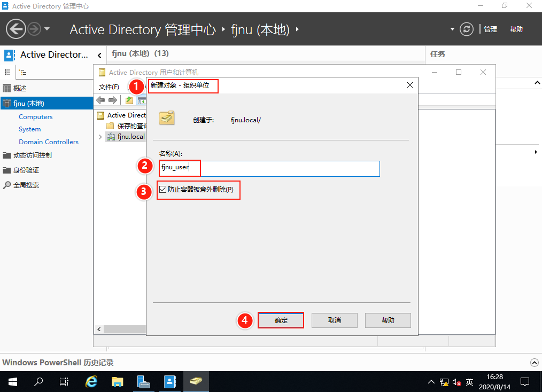This screenshot has height=392, width=542.
Task: Switch to tree view in navigation pane
Action: (23, 72)
